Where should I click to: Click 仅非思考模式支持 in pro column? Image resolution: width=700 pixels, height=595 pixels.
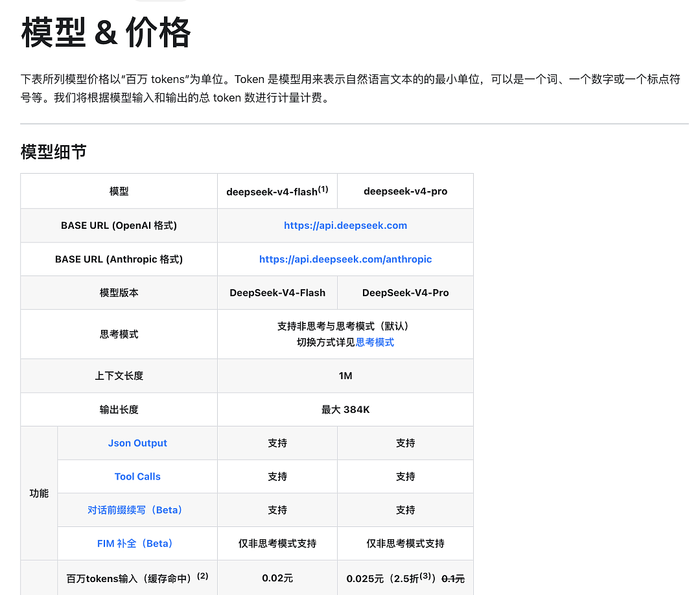coord(405,544)
